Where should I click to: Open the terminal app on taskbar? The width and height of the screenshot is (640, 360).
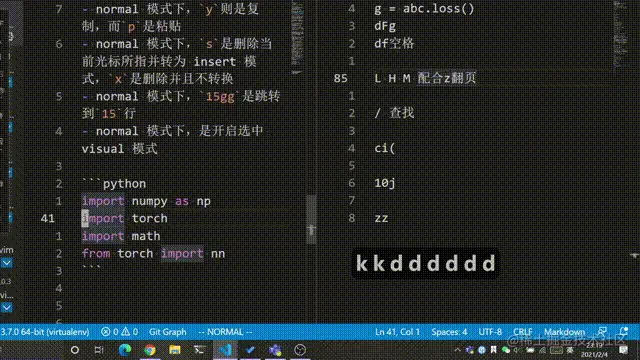click(200, 350)
